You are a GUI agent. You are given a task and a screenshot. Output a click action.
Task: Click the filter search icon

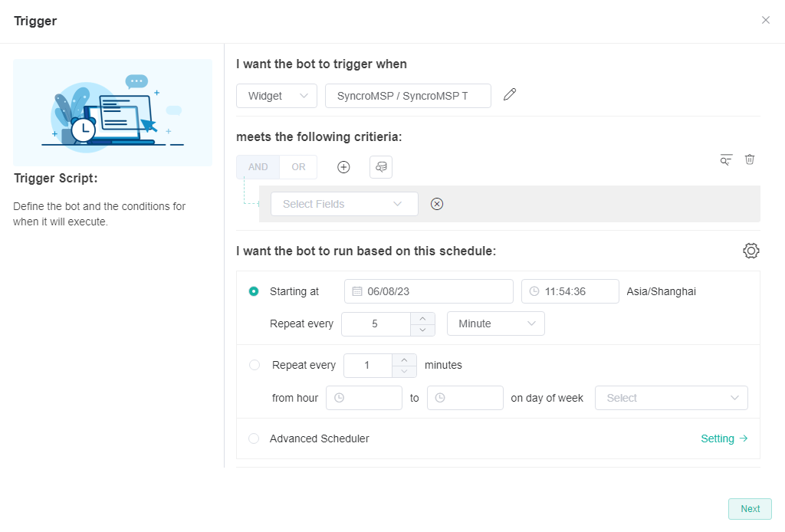click(x=726, y=159)
